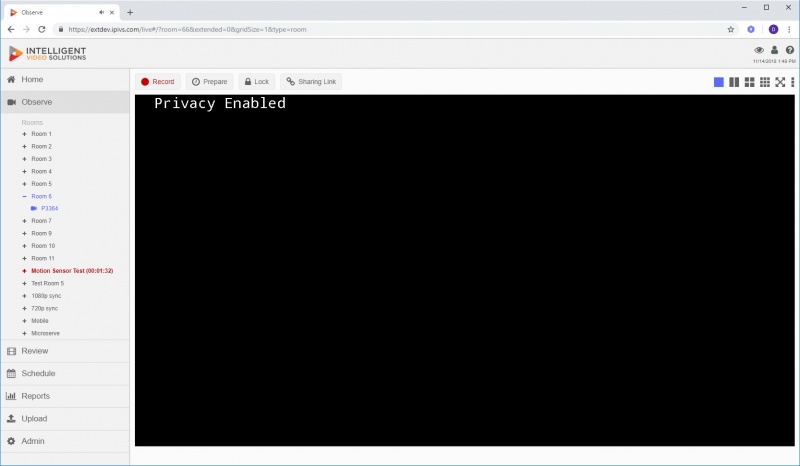This screenshot has height=466, width=800.
Task: Open the Admin section
Action: pyautogui.click(x=65, y=441)
